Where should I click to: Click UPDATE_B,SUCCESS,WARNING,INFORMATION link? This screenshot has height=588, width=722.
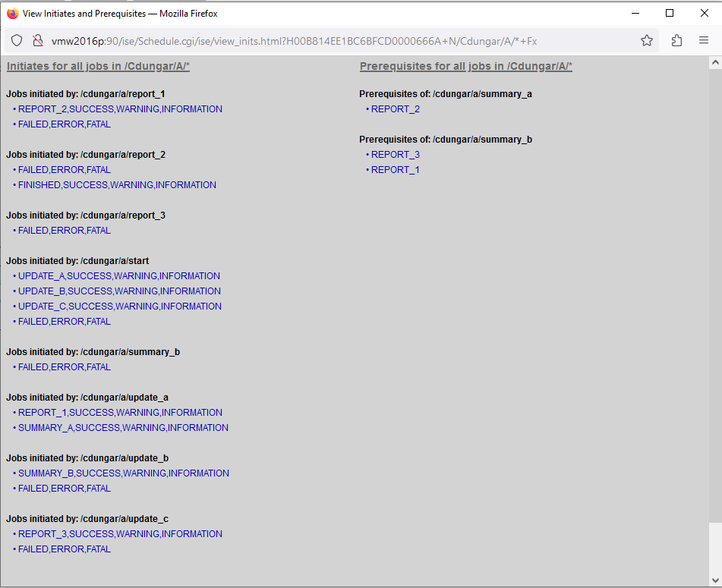tap(119, 291)
